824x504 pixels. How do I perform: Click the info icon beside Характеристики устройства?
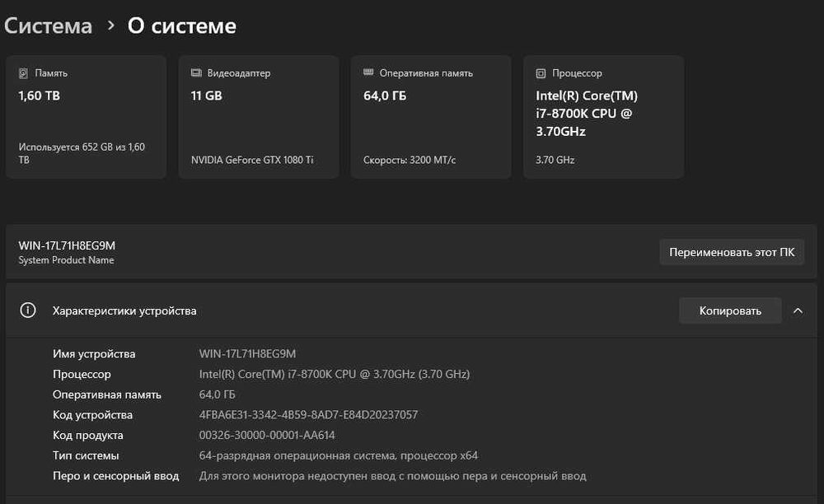click(x=28, y=310)
